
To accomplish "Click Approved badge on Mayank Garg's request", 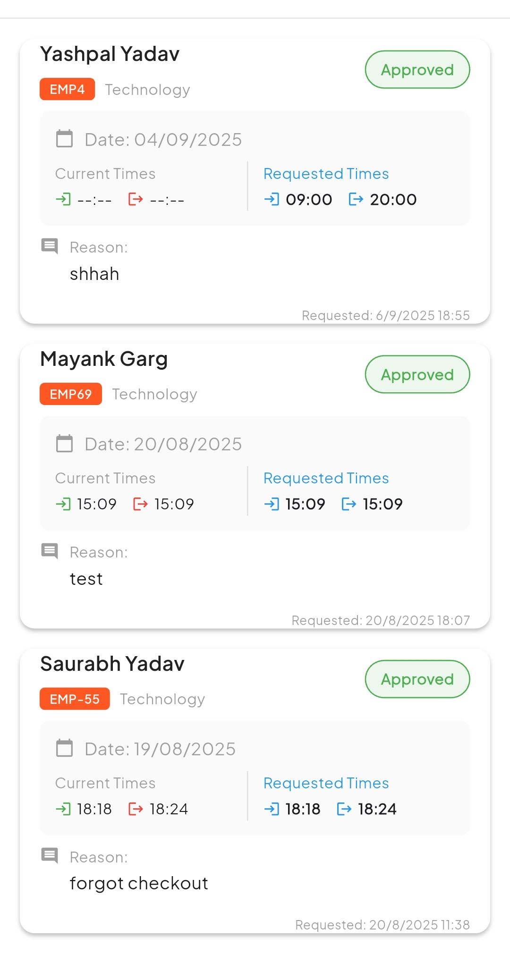I will point(417,374).
